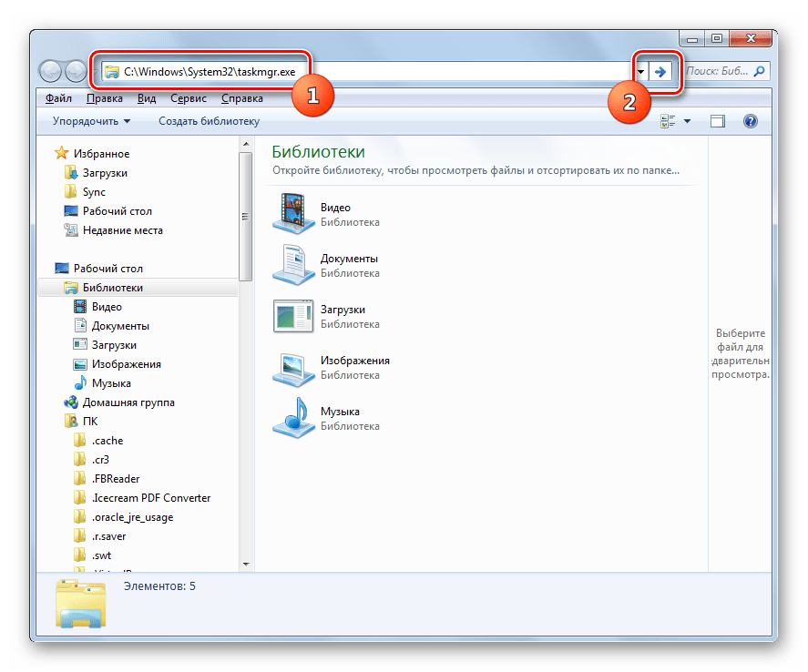Viewport: 808px width, 672px height.
Task: Click the Go arrow in address bar
Action: pyautogui.click(x=661, y=71)
